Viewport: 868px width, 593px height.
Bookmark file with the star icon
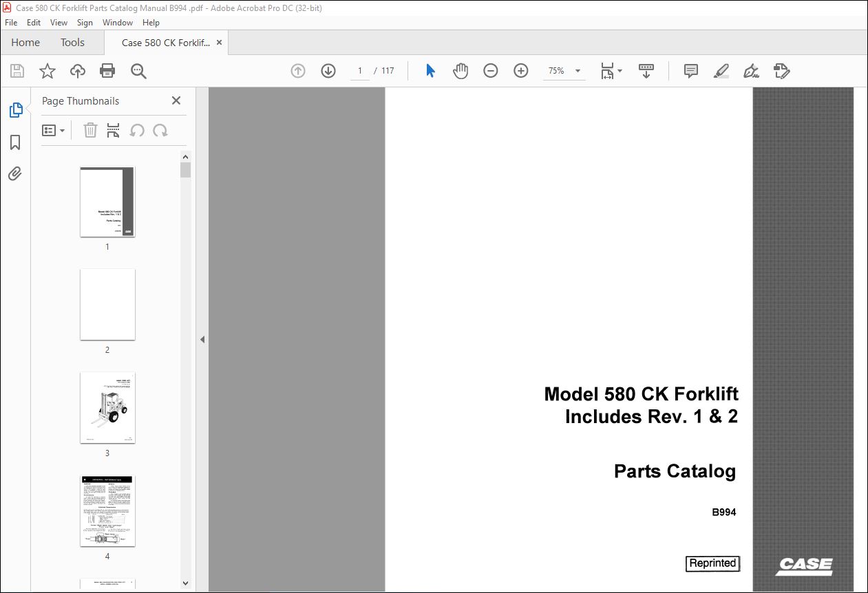(47, 71)
